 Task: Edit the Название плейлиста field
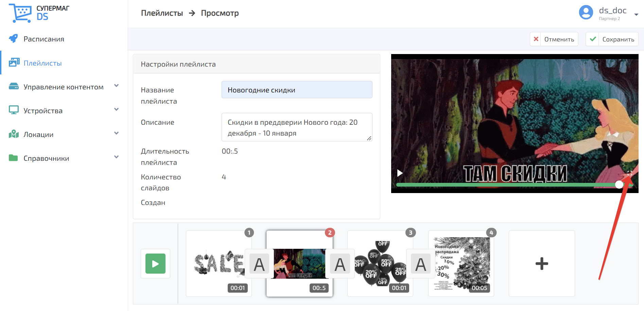[x=297, y=90]
